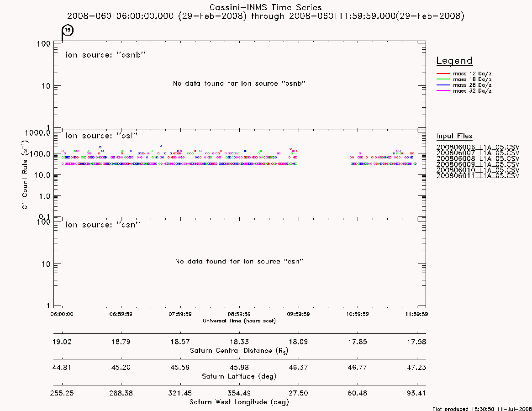This screenshot has width=532, height=411.
Task: Click the 10.0 y-axis label of osi panel
Action: tap(42, 175)
